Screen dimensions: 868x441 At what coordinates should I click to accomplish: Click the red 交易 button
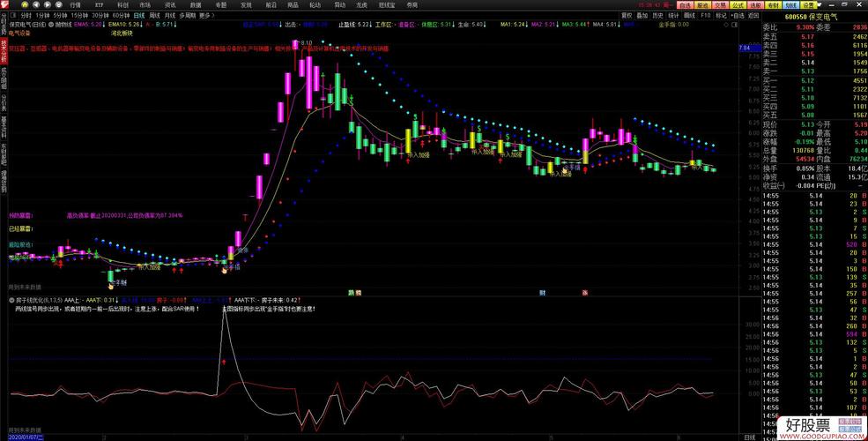(x=719, y=5)
